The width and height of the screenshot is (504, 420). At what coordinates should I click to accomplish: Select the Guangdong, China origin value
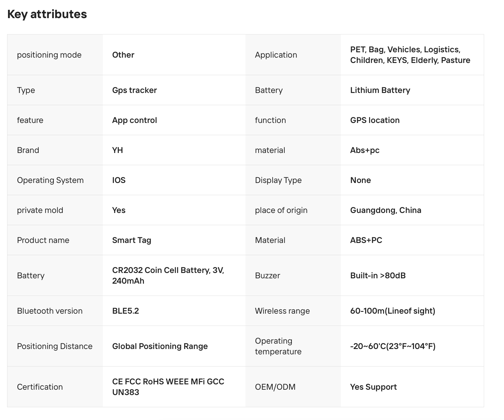pos(385,210)
